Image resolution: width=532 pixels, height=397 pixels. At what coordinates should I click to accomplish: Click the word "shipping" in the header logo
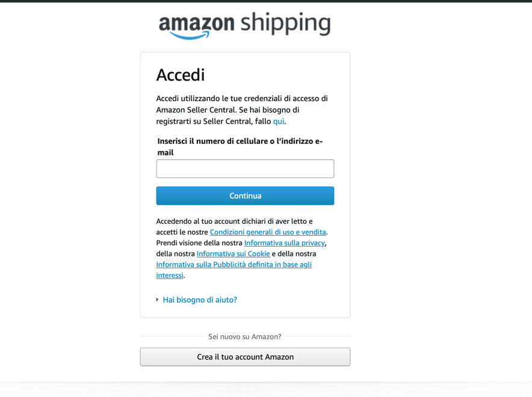[x=284, y=24]
